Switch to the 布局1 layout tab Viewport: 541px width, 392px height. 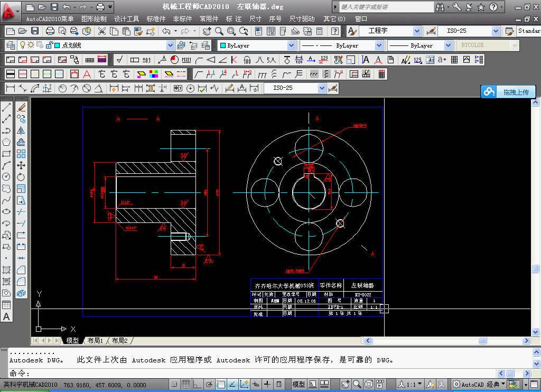pyautogui.click(x=95, y=341)
